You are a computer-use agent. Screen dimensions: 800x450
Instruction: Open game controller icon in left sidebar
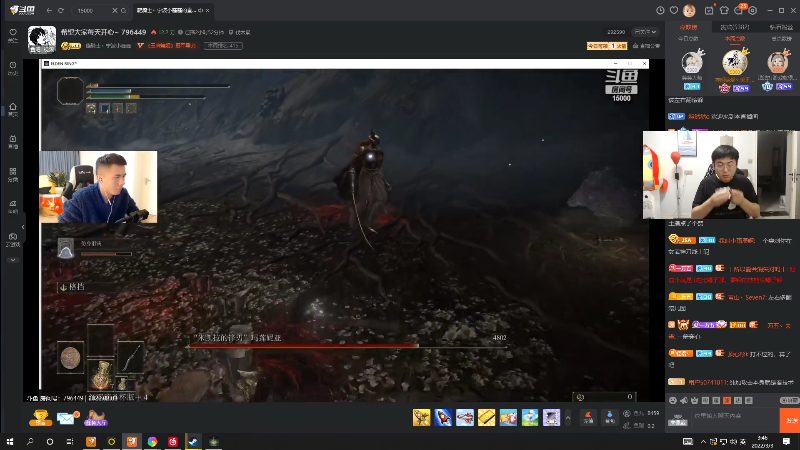coord(13,239)
